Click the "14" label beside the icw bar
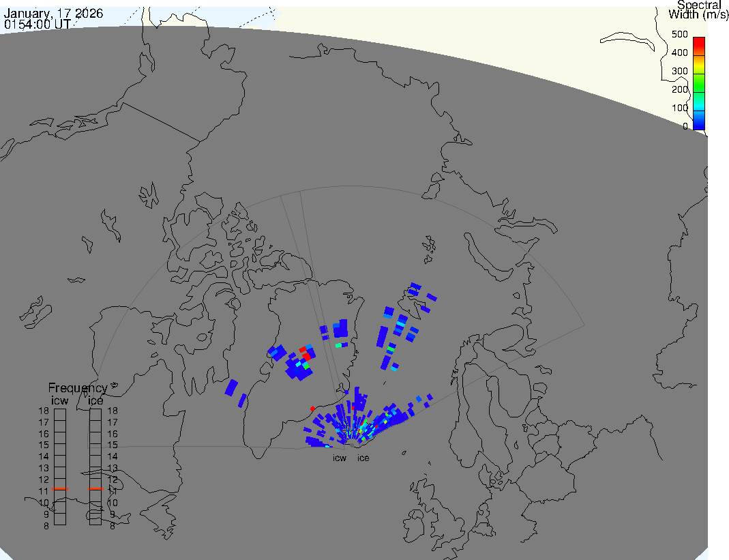Screen dimensions: 729x560 click(44, 457)
